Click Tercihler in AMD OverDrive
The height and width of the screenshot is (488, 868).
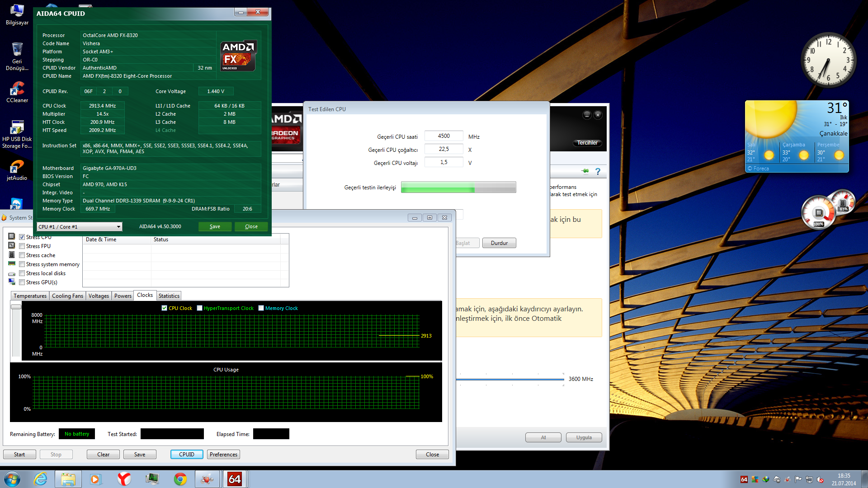[x=587, y=143]
